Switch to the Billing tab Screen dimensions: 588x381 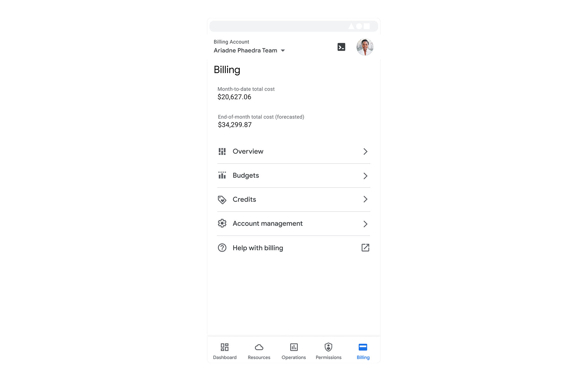coord(363,351)
